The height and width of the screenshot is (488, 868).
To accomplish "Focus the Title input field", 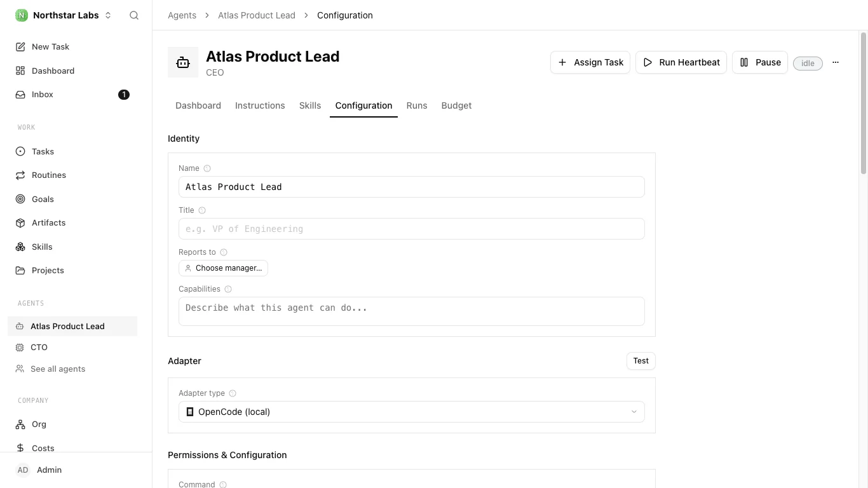I will tap(412, 229).
